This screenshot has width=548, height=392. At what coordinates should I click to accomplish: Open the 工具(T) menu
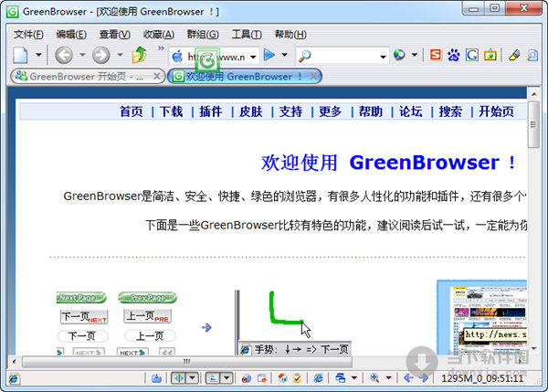click(x=247, y=35)
